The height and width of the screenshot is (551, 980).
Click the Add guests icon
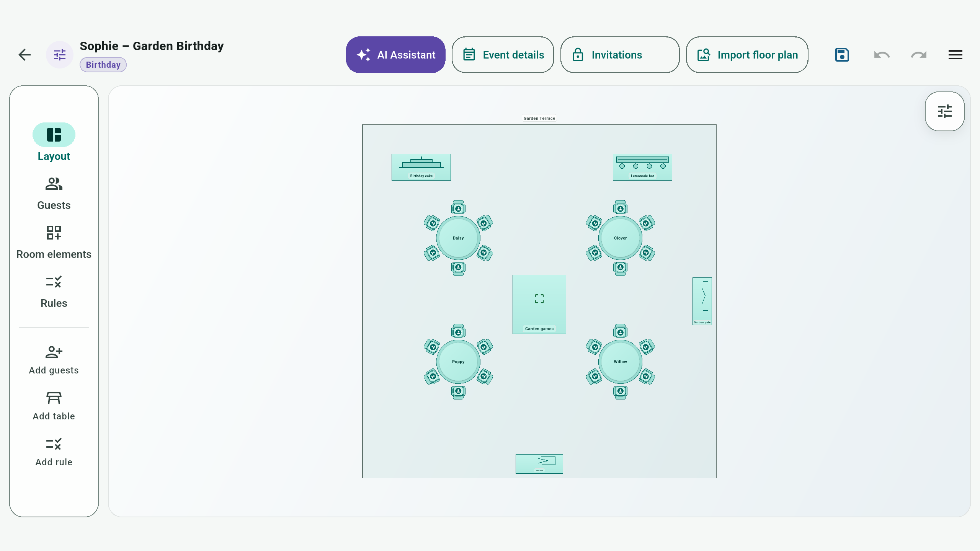[54, 352]
